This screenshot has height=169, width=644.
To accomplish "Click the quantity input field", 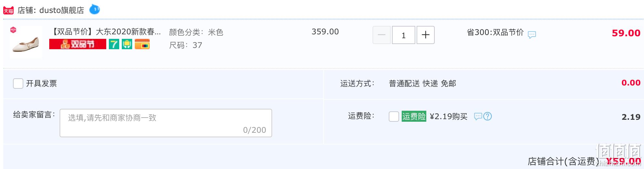I will coord(404,35).
